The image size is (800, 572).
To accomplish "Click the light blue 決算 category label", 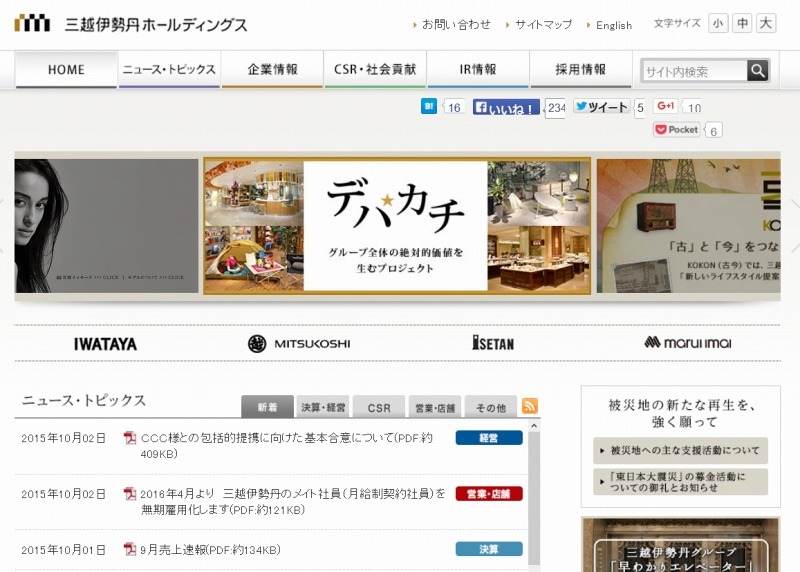I will (x=489, y=549).
